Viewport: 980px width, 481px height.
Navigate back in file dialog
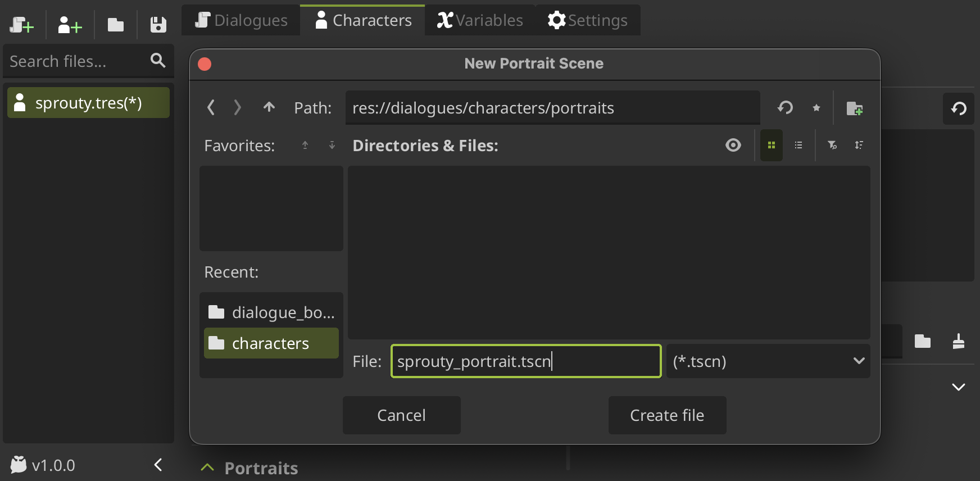pyautogui.click(x=211, y=107)
